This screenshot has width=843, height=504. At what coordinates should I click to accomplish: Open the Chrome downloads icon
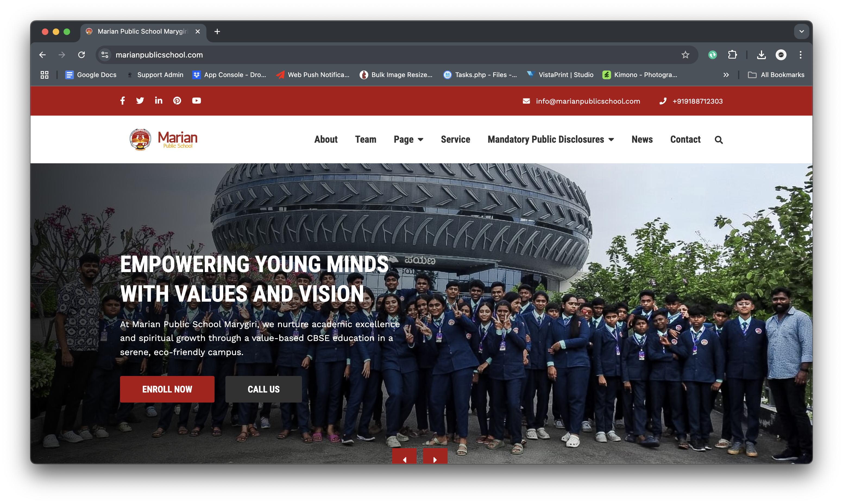pyautogui.click(x=762, y=55)
